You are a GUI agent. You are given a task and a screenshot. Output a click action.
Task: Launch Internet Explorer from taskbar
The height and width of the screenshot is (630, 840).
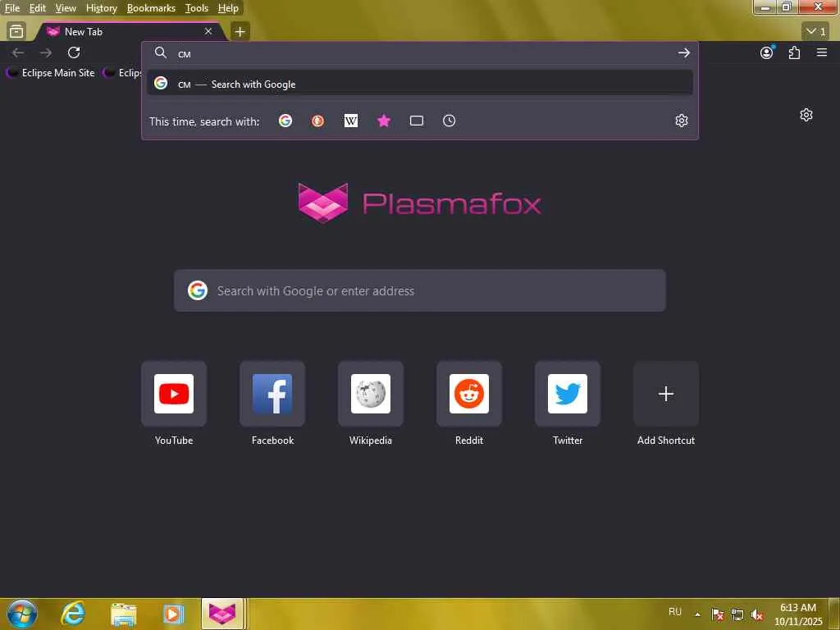pyautogui.click(x=73, y=614)
